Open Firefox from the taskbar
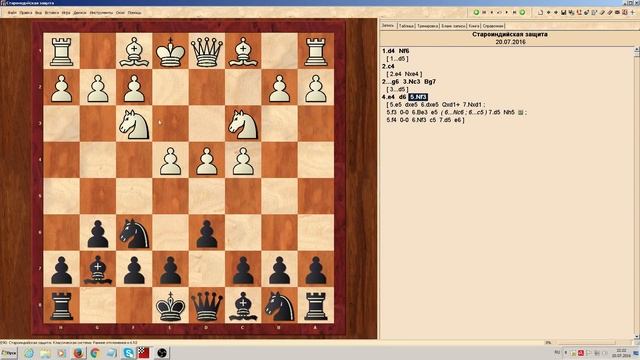Screen dimensions: 640x360 (x=78, y=353)
